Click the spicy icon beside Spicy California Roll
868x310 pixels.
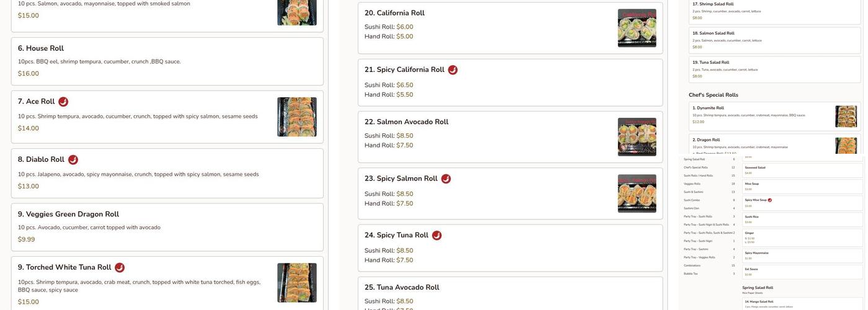pyautogui.click(x=453, y=70)
